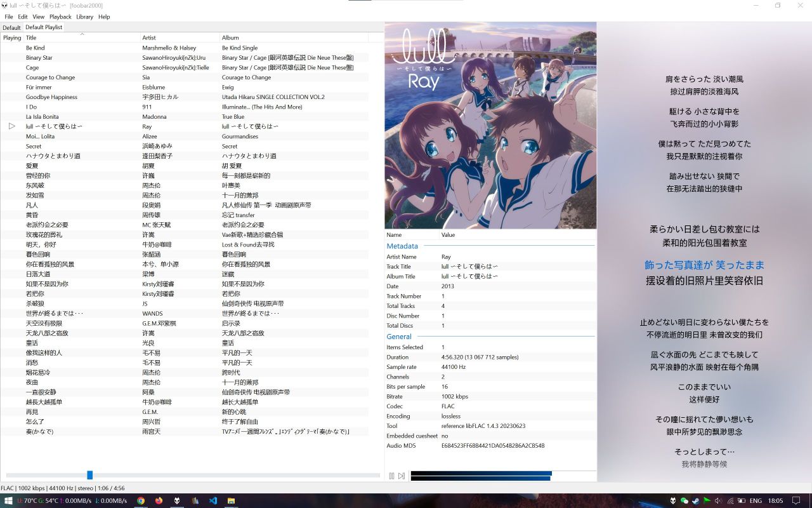This screenshot has height=508, width=812.
Task: Open the WeChat tray icon
Action: (684, 500)
